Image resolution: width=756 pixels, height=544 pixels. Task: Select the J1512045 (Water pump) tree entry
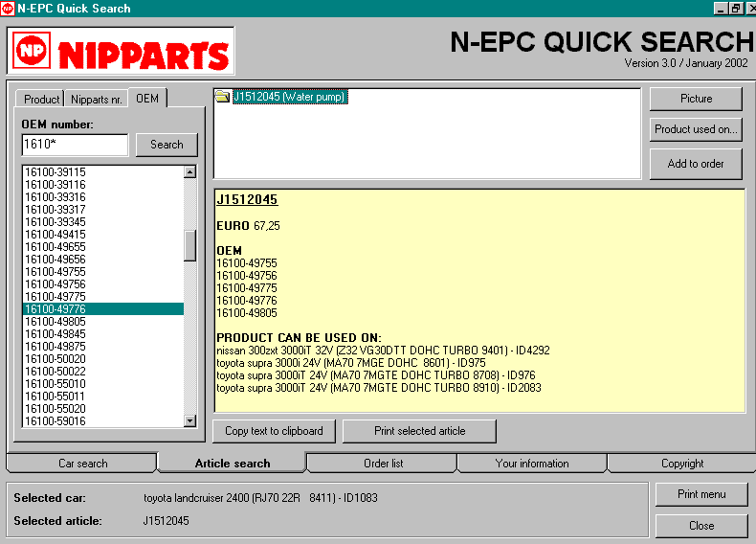(x=289, y=97)
